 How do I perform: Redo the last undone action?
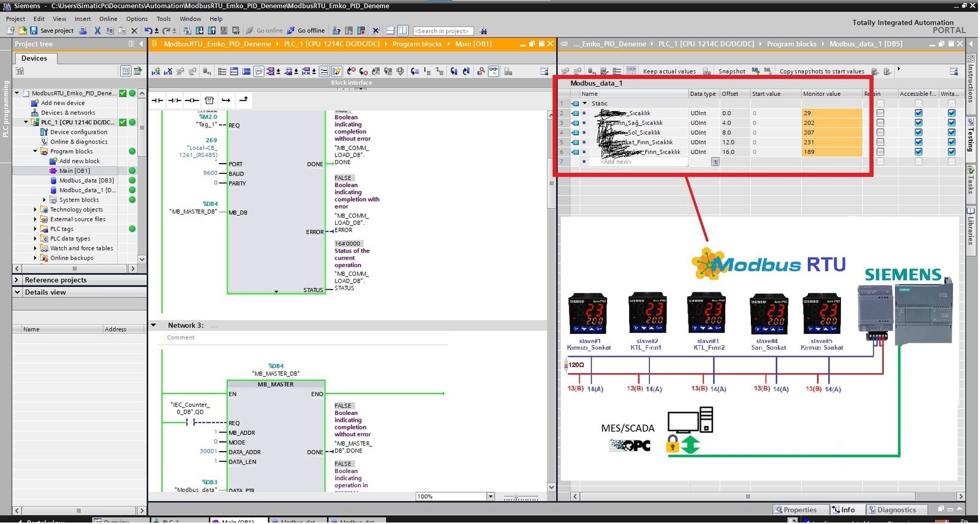coord(165,31)
